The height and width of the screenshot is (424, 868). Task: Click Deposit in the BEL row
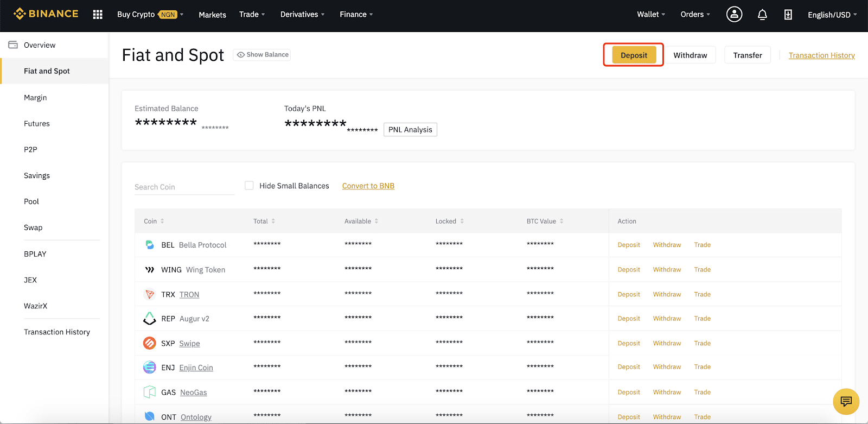pos(629,245)
